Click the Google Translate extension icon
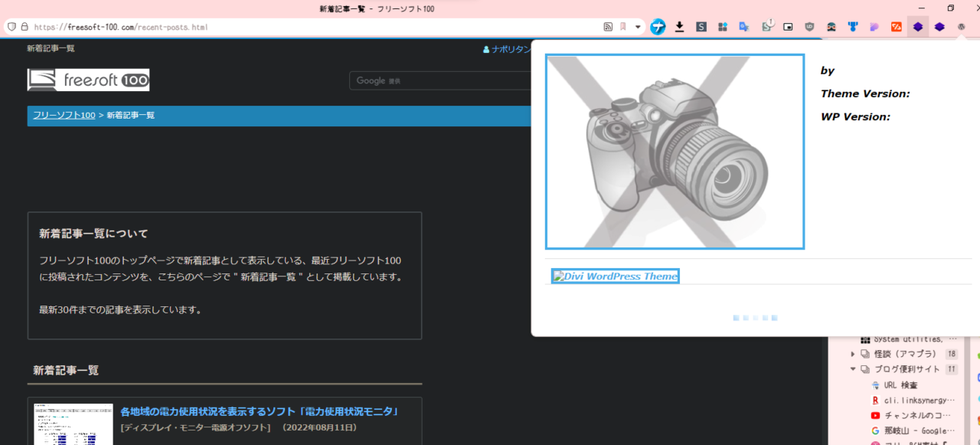980x445 pixels. tap(744, 27)
